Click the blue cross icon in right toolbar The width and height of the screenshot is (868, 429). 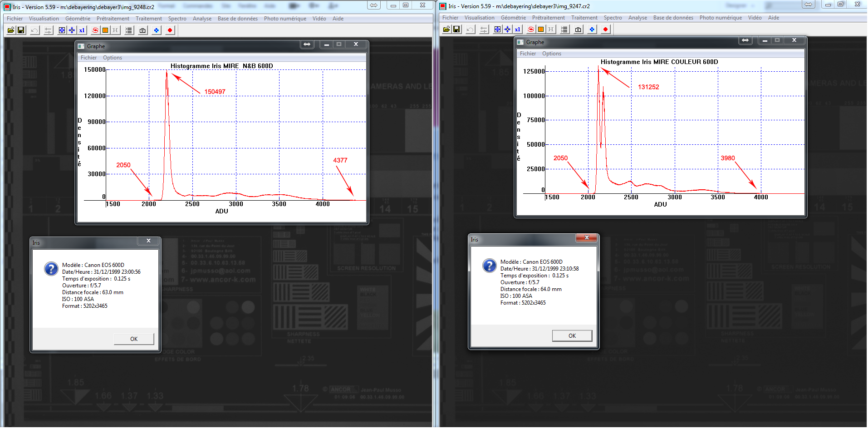pos(592,30)
